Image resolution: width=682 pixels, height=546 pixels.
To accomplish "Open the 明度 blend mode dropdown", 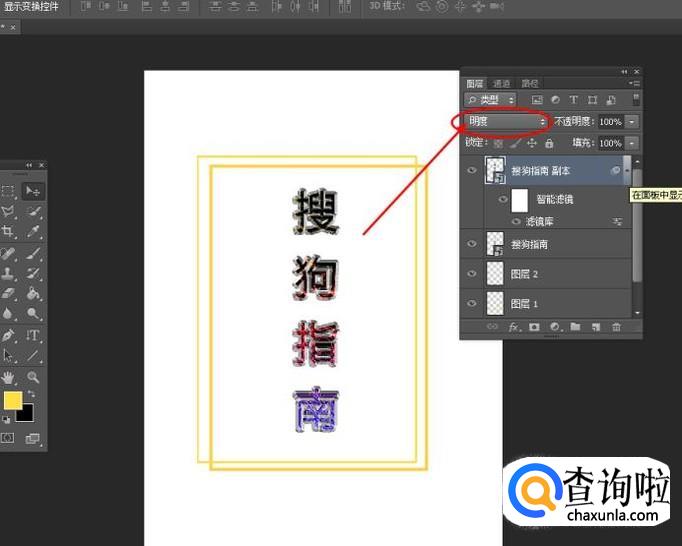I will tap(507, 121).
